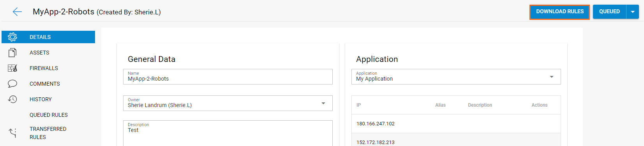Click the Assets documents icon
The image size is (644, 146).
[x=12, y=53]
